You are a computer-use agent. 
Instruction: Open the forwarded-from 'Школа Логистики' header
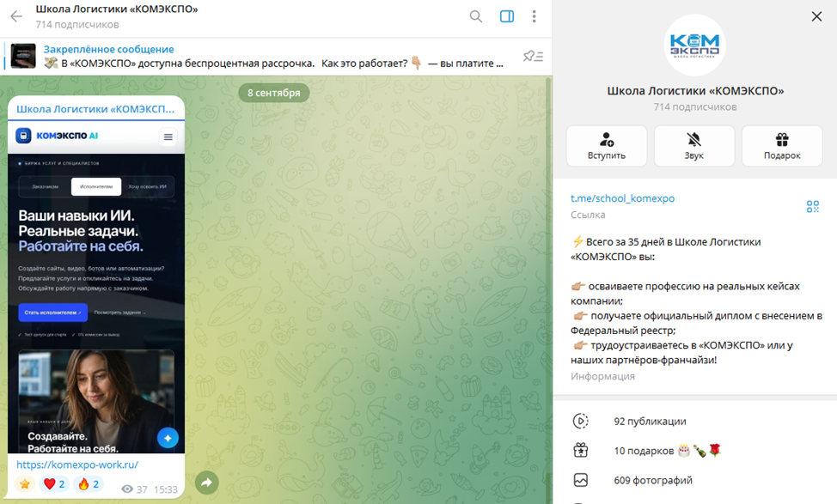coord(95,109)
